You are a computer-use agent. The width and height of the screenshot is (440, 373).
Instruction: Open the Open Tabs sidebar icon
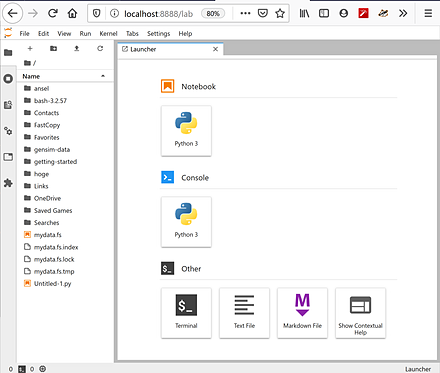click(8, 157)
